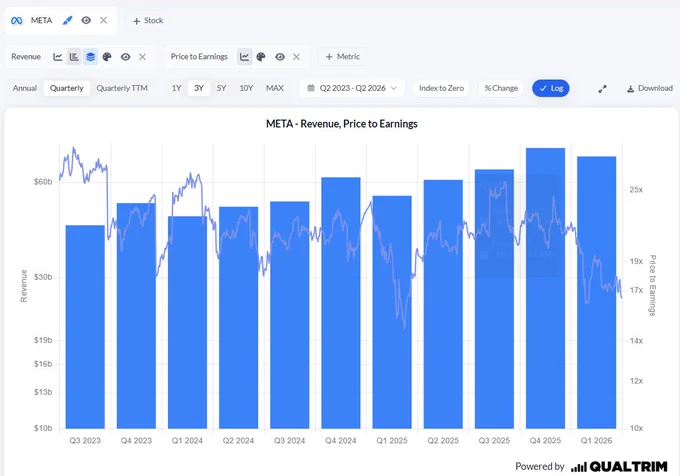Switch Revenue to bar chart icon

coord(74,57)
